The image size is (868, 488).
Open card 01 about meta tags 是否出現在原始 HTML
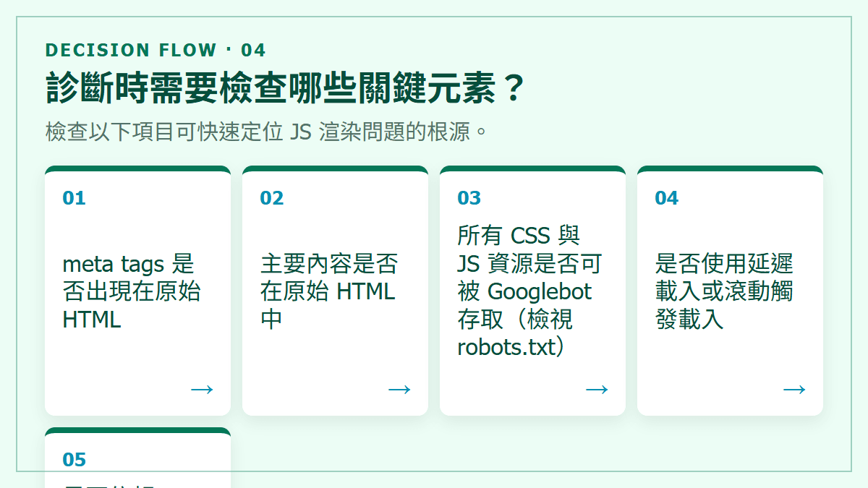tap(137, 291)
